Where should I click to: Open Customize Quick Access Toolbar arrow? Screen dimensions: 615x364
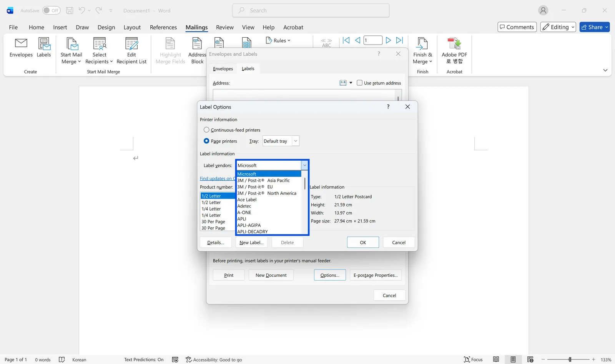coord(111,10)
